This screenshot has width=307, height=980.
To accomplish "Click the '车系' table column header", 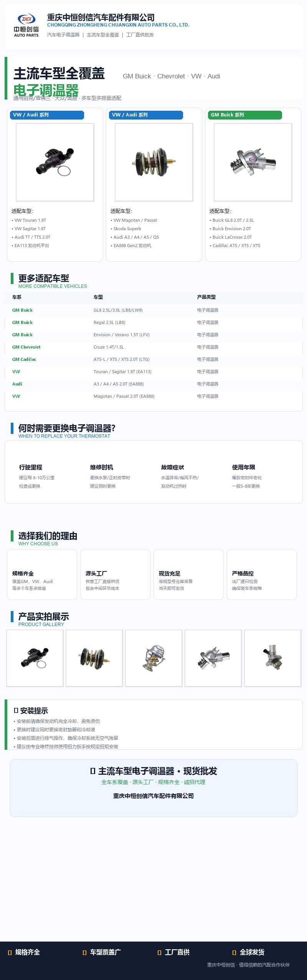I will (17, 297).
